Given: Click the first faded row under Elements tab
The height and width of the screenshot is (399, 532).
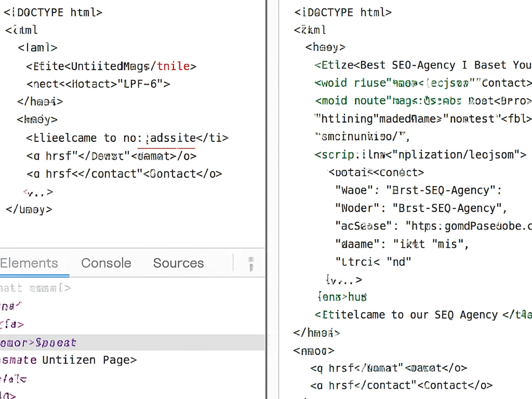Looking at the screenshot, I should (x=35, y=288).
